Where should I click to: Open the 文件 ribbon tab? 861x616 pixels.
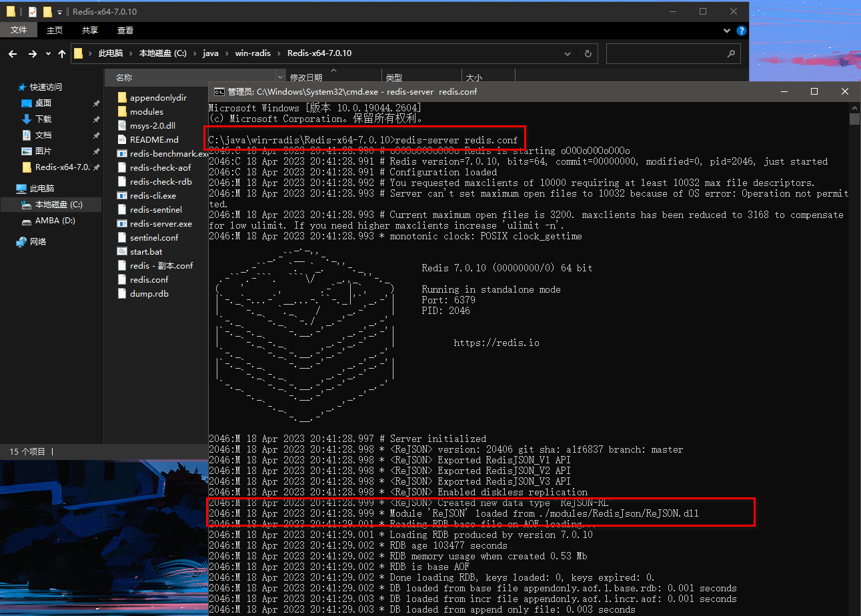19,30
